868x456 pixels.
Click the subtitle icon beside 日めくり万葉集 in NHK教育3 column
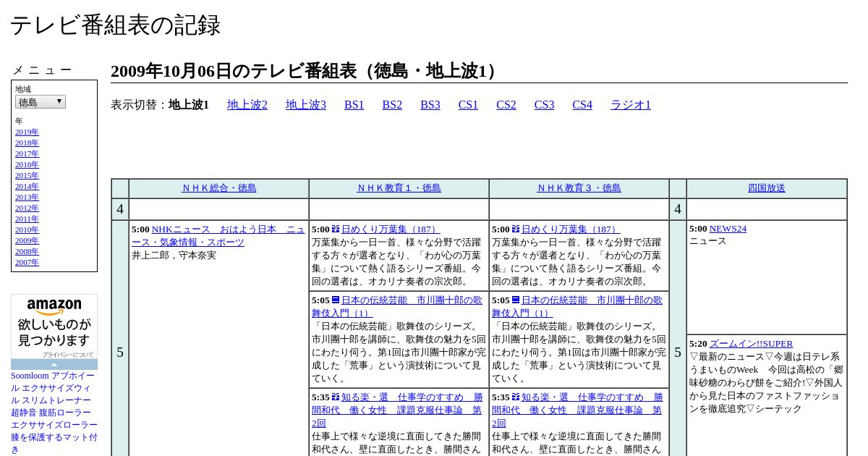click(516, 229)
